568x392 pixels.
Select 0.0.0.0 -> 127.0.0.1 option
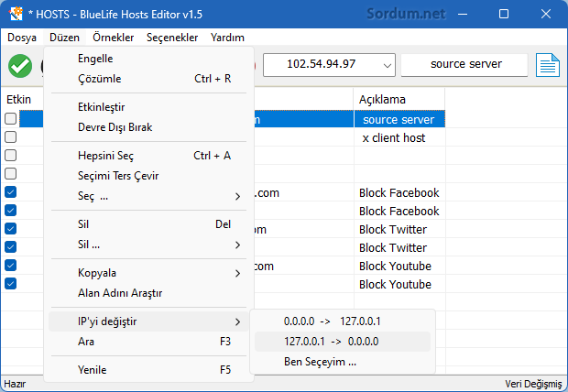click(343, 321)
